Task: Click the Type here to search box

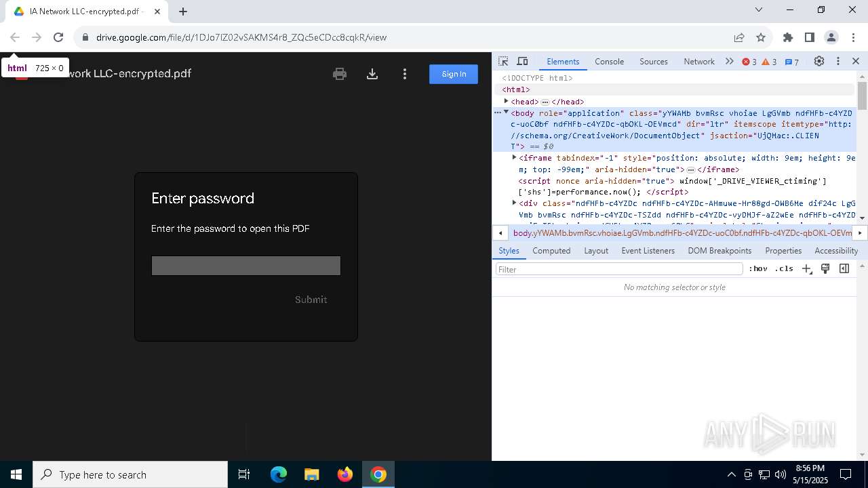Action: (x=130, y=474)
